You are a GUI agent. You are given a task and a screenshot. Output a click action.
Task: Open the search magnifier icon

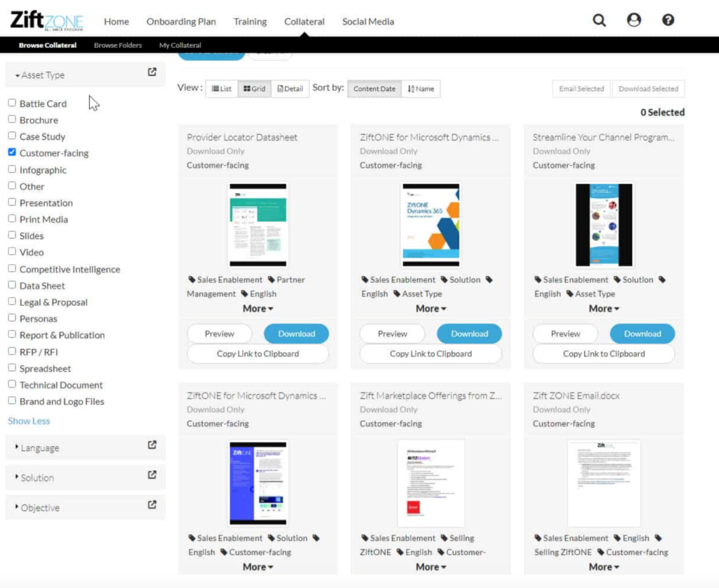coord(600,20)
